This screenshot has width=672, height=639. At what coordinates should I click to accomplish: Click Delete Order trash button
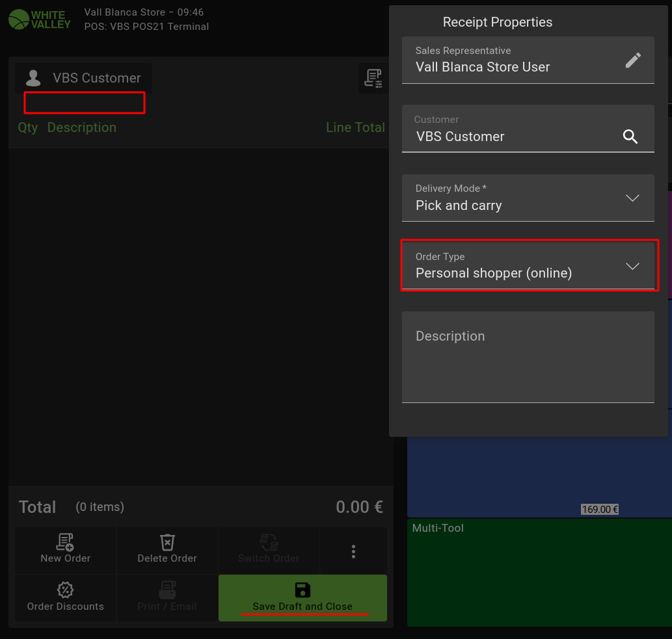(167, 550)
